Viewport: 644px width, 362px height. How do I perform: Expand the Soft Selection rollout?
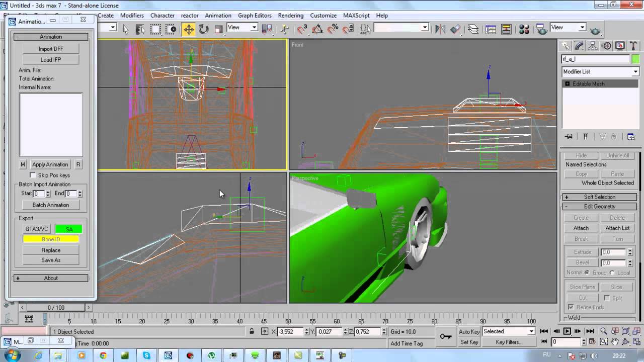(x=599, y=197)
